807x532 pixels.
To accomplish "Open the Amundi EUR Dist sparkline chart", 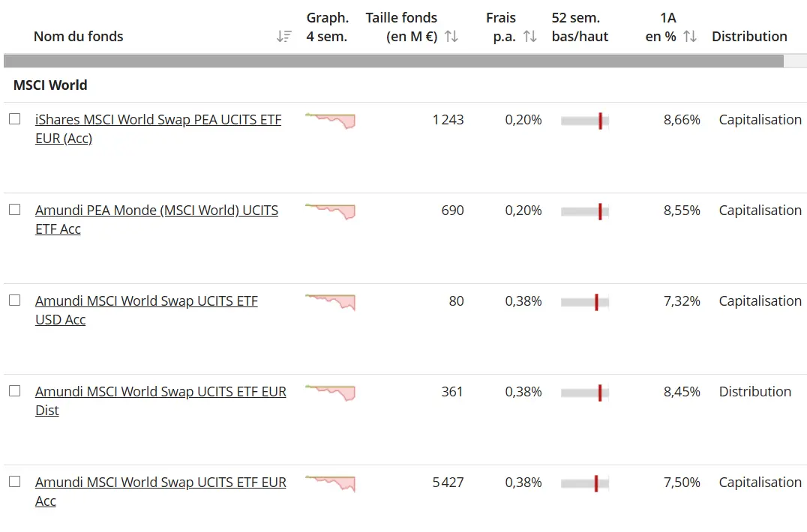I will coord(330,393).
